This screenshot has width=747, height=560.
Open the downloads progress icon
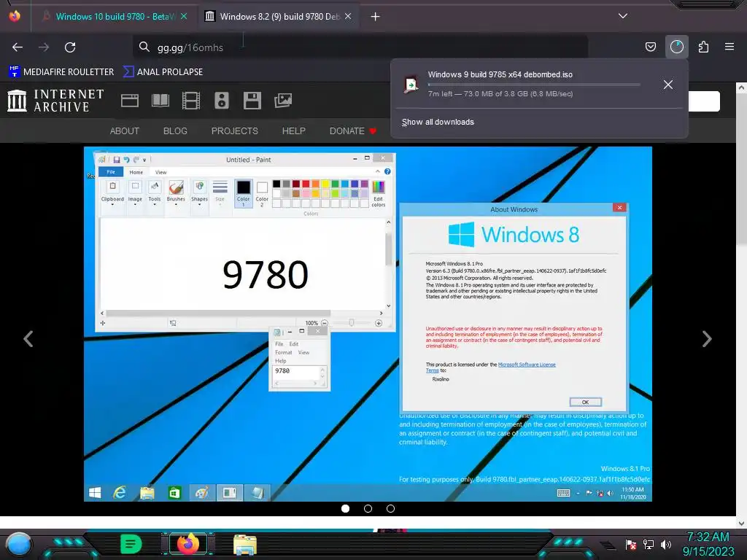tap(676, 47)
